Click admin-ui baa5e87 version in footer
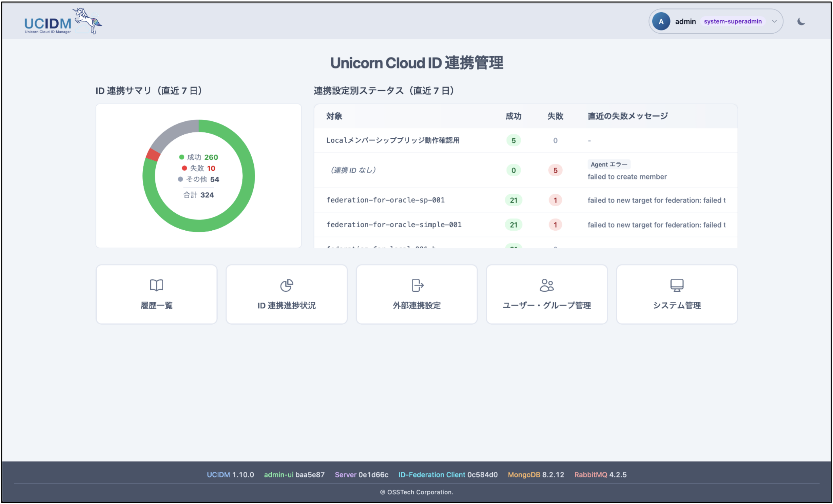 click(294, 474)
